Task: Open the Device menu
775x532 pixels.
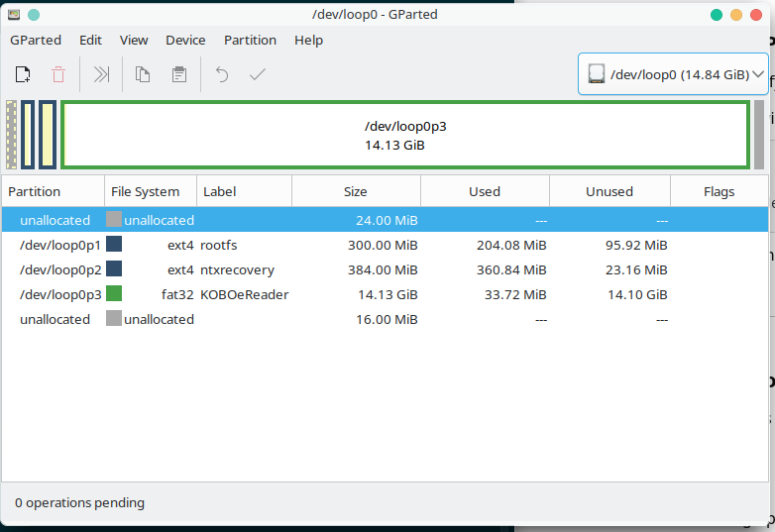Action: [x=185, y=40]
